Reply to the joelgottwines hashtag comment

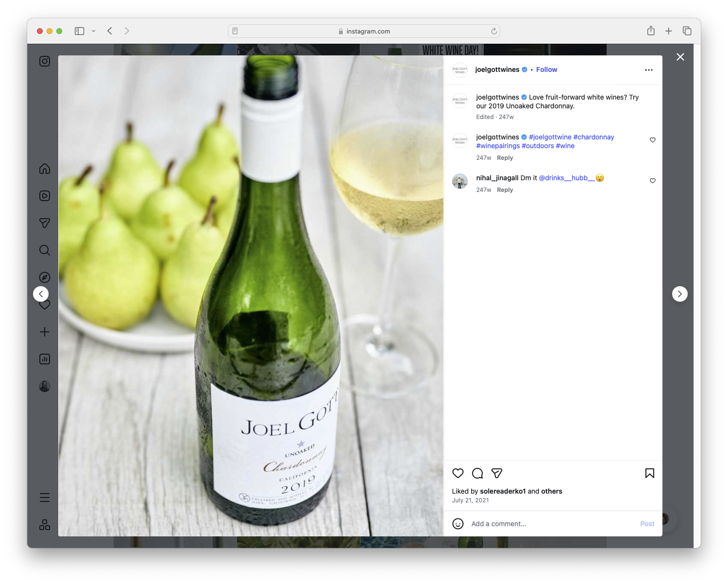tap(505, 158)
